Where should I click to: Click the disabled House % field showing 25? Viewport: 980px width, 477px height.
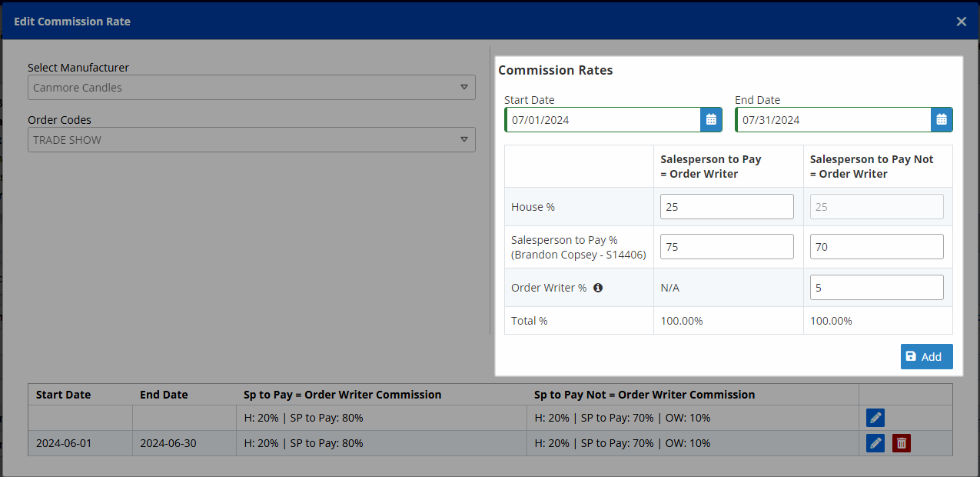point(876,207)
